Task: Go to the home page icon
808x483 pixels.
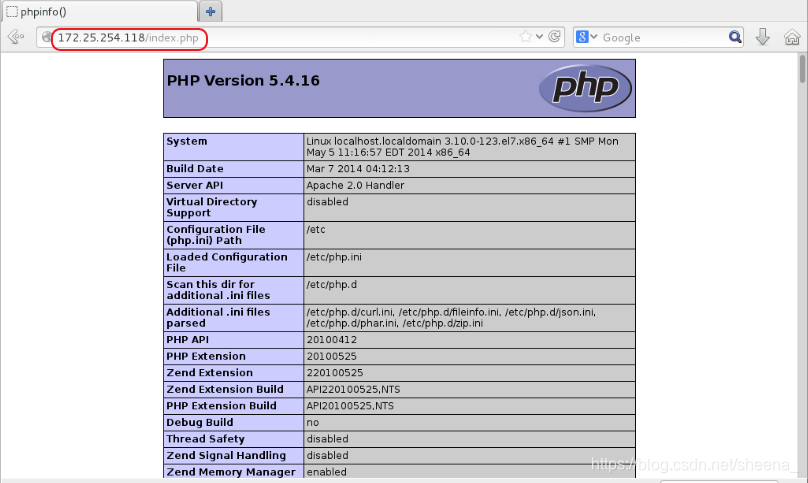Action: click(792, 37)
